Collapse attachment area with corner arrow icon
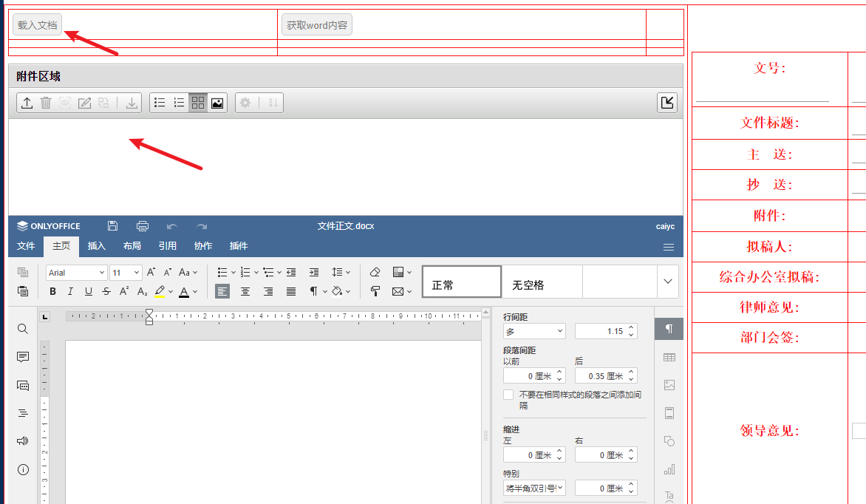866x504 pixels. click(667, 102)
